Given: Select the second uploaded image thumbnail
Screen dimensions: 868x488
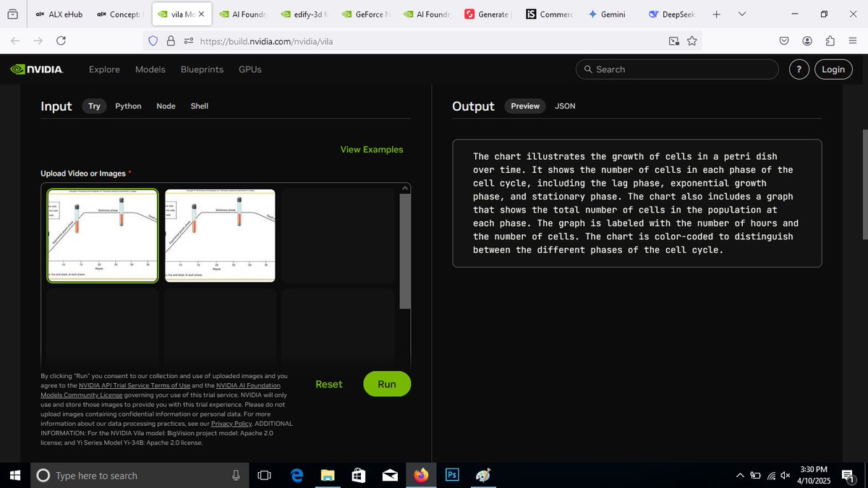Looking at the screenshot, I should (219, 235).
